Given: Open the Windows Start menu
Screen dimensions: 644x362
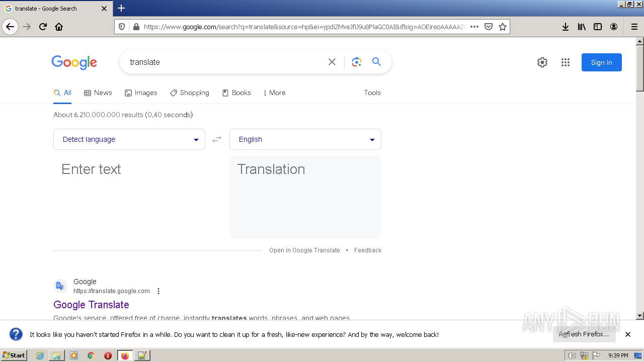Looking at the screenshot, I should point(14,355).
